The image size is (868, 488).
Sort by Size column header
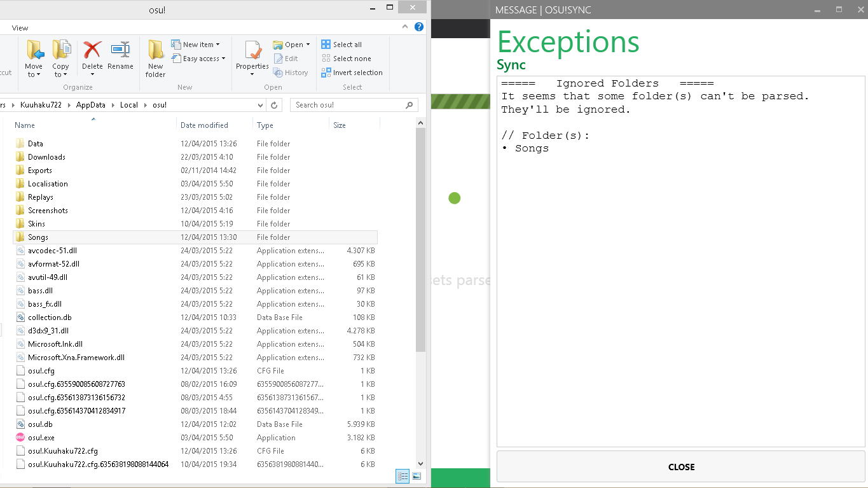click(354, 125)
